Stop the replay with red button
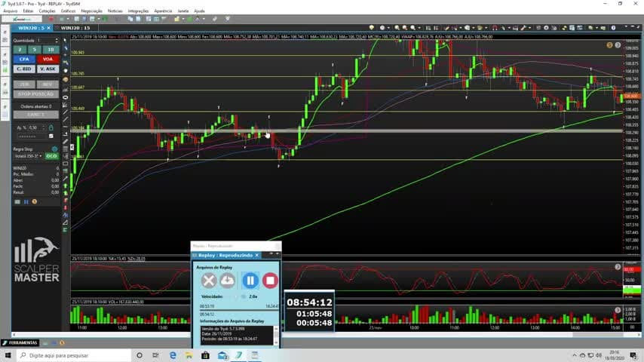Viewport: 644px width, 362px height. click(x=270, y=281)
